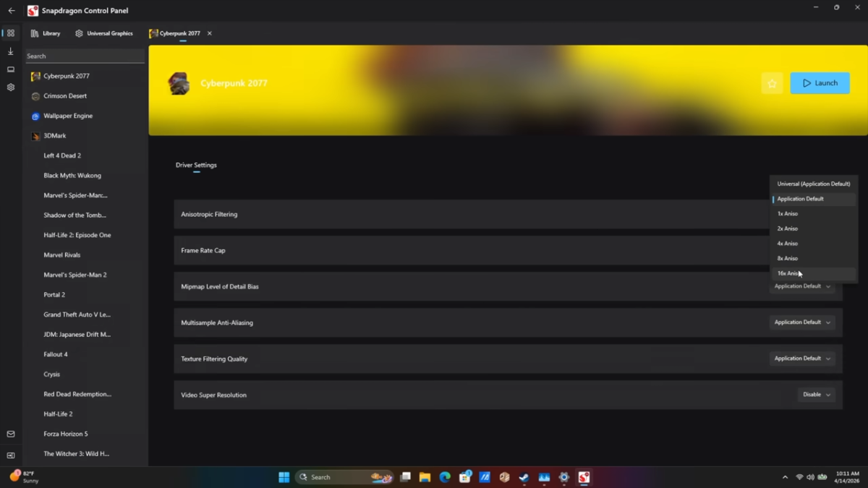Click the Snapdragon logo in title bar
868x488 pixels.
click(x=33, y=11)
